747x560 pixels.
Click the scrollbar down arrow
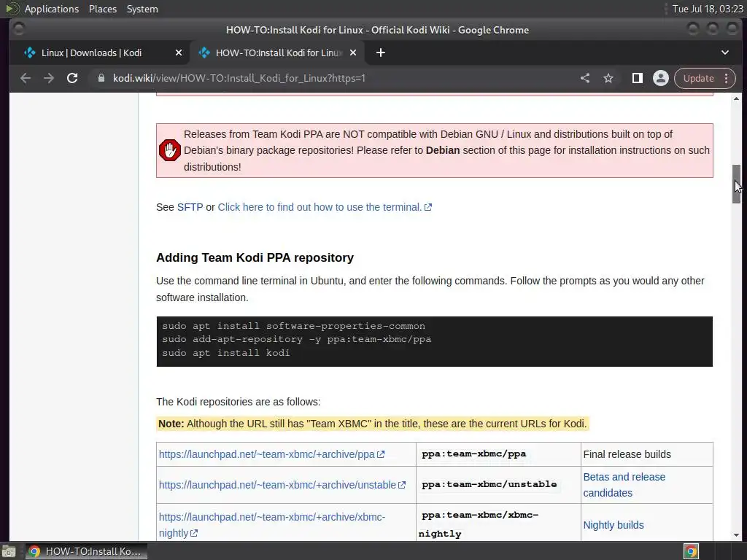tap(736, 534)
